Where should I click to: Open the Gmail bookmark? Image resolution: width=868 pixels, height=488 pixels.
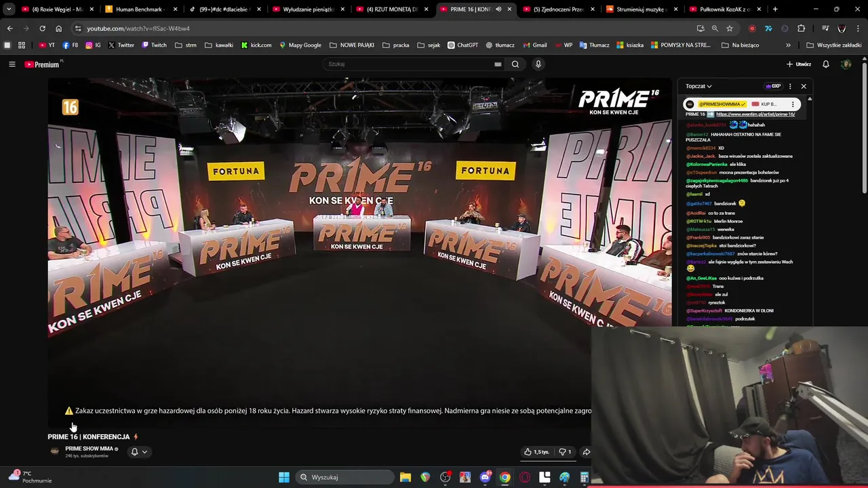534,45
